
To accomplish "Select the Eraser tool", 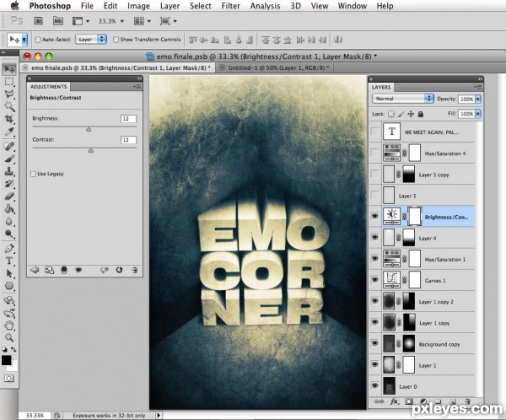I will click(9, 196).
